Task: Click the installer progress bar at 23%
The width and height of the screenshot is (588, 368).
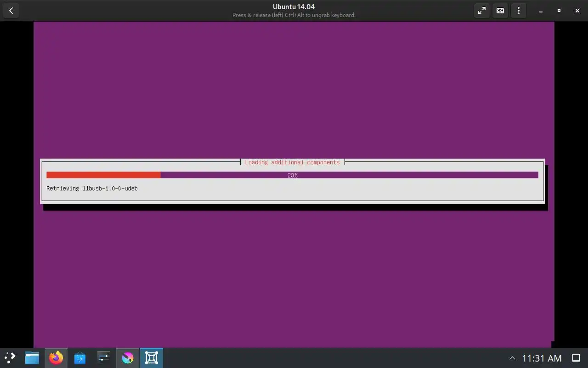Action: pos(292,175)
